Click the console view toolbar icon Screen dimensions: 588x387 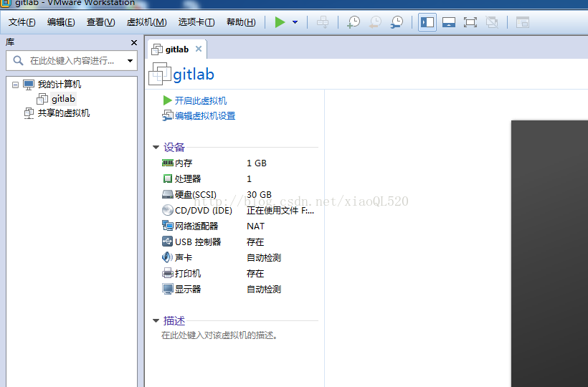click(522, 22)
